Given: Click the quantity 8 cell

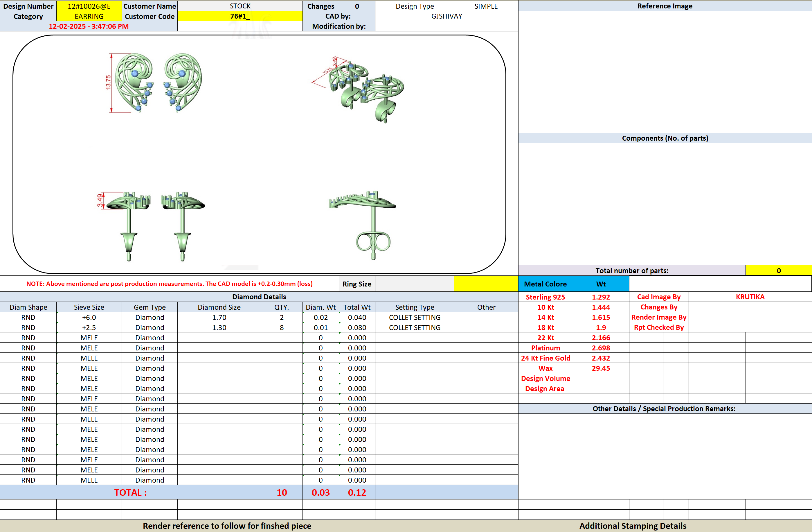Looking at the screenshot, I should pyautogui.click(x=282, y=327).
